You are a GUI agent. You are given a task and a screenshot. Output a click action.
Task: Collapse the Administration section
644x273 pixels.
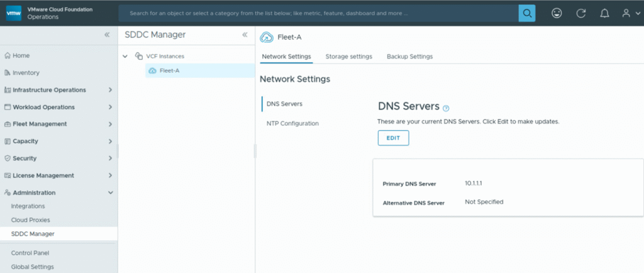(x=111, y=192)
